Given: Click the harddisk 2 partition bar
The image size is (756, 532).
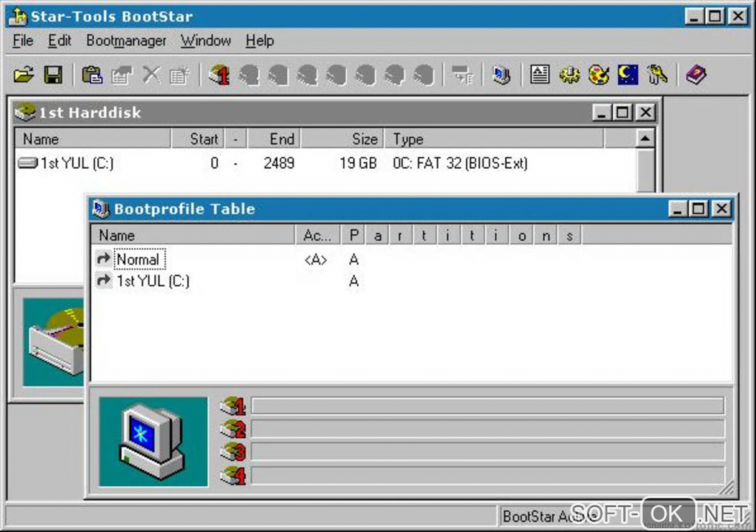Looking at the screenshot, I should 488,429.
